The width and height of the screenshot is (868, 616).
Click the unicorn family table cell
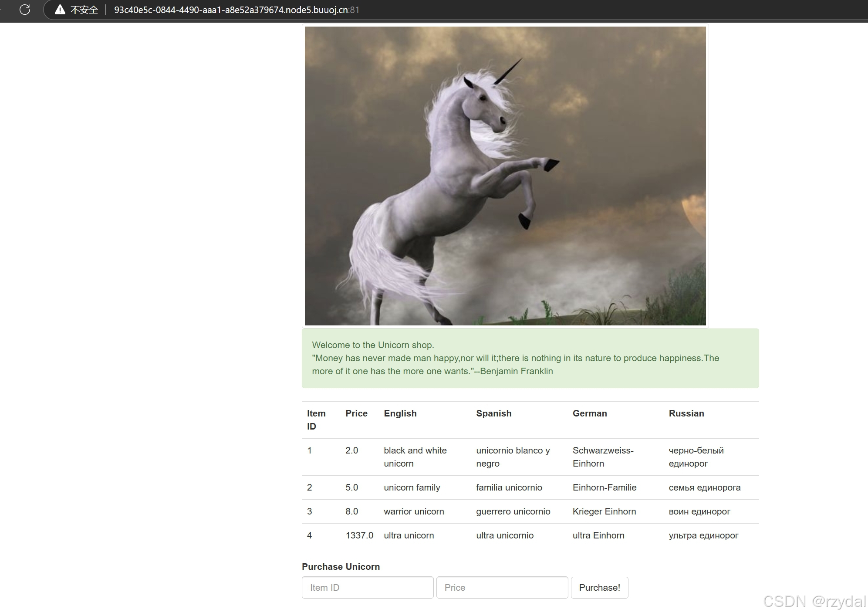tap(412, 487)
